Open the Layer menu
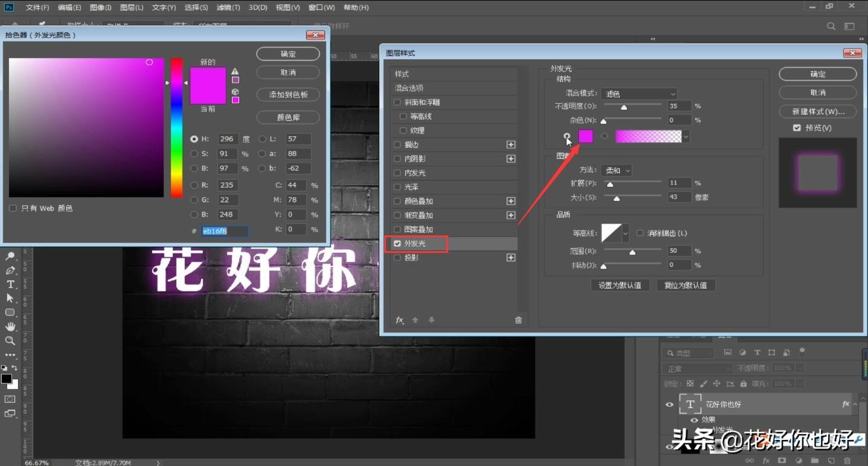868x466 pixels. [x=132, y=8]
